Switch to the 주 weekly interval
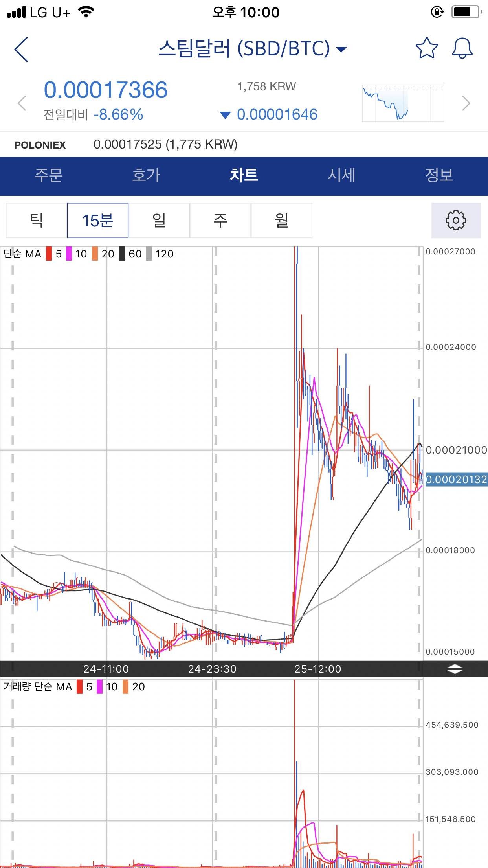This screenshot has width=488, height=868. tap(220, 221)
